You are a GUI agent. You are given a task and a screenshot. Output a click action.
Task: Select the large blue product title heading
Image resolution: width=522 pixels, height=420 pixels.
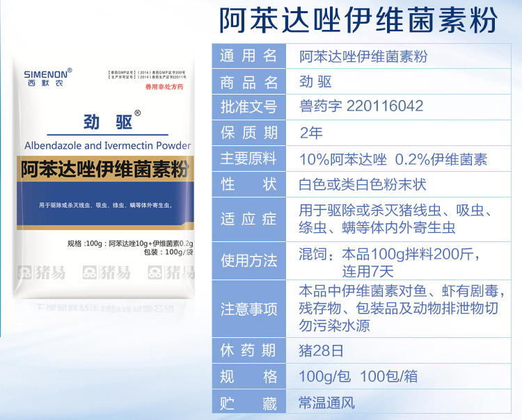[358, 19]
